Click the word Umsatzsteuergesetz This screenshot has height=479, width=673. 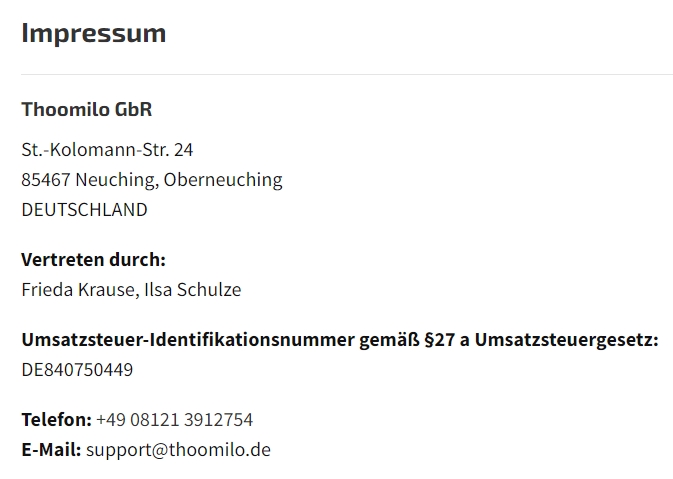point(566,340)
